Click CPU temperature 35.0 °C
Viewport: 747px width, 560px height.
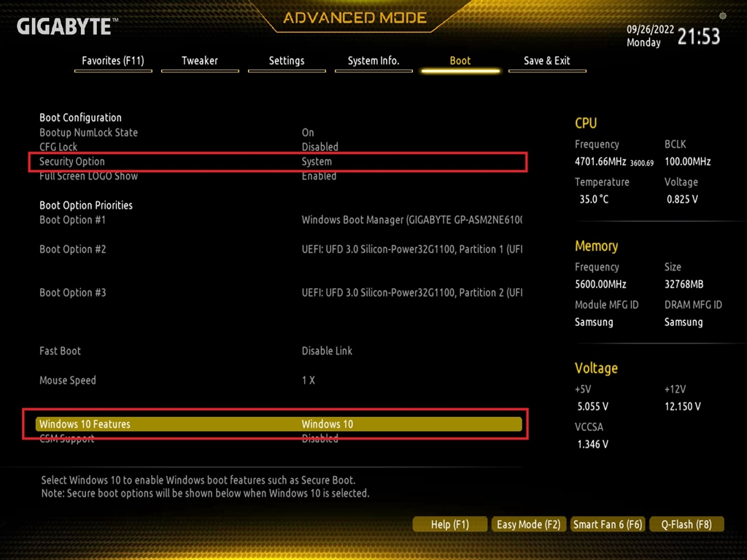(594, 199)
